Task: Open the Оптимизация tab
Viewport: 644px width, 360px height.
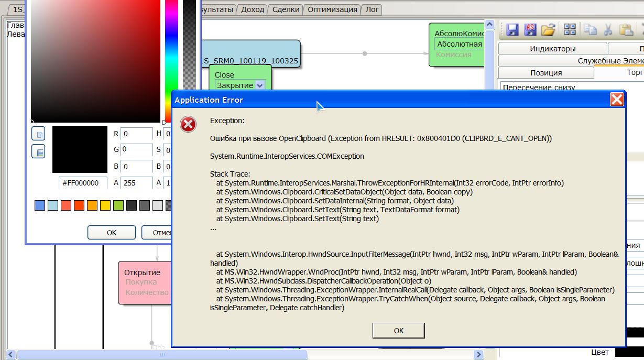Action: coord(332,9)
